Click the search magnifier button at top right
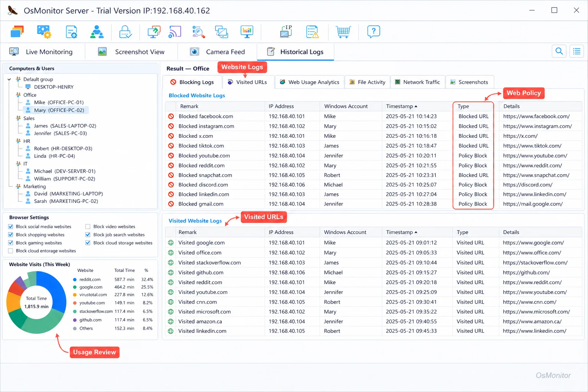The width and height of the screenshot is (588, 392). pos(559,51)
